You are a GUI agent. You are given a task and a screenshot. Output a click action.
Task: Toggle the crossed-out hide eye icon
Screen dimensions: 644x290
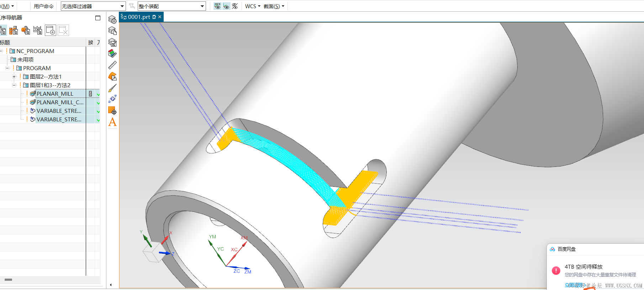coord(235,6)
